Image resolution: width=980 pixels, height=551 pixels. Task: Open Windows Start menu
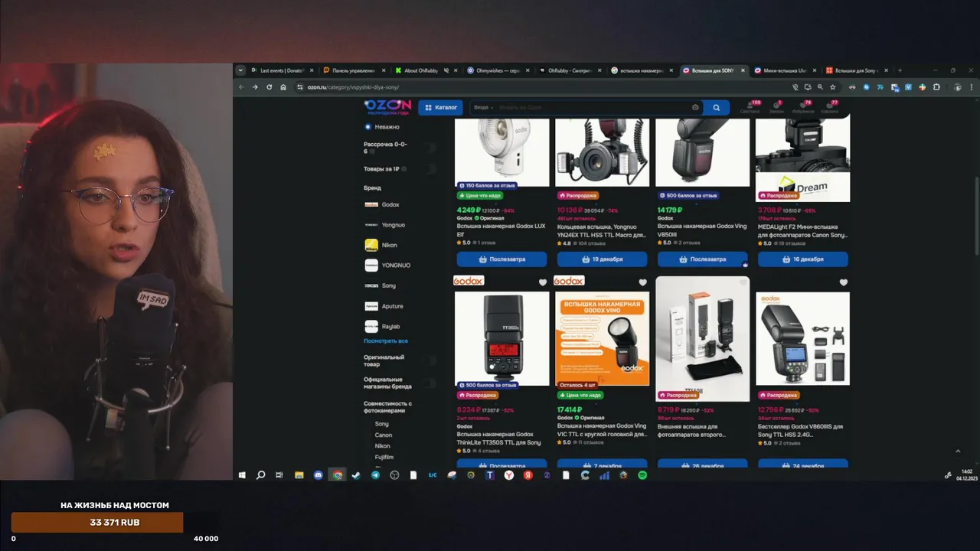[x=242, y=475]
